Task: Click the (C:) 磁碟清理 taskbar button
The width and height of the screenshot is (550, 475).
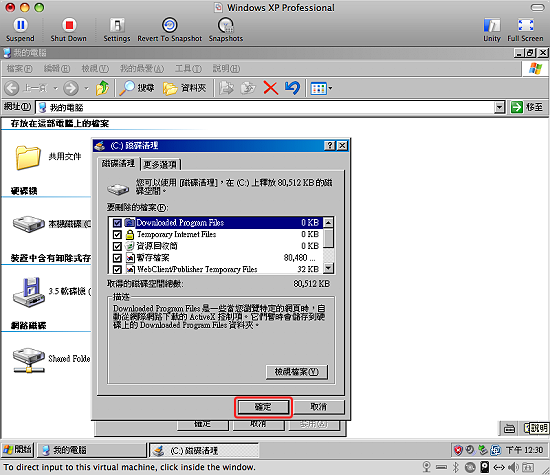Action: [x=204, y=450]
